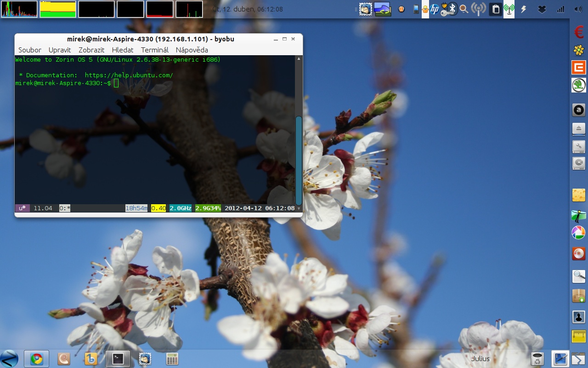The height and width of the screenshot is (368, 588).
Task: Click the byobu uptime indicator 18h54m
Action: (x=136, y=208)
